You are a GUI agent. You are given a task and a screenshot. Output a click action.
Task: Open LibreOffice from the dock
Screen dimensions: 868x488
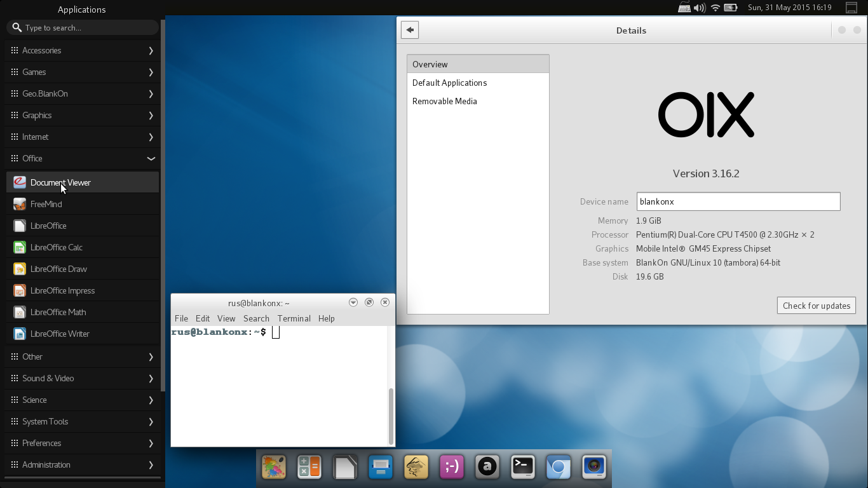click(x=345, y=468)
